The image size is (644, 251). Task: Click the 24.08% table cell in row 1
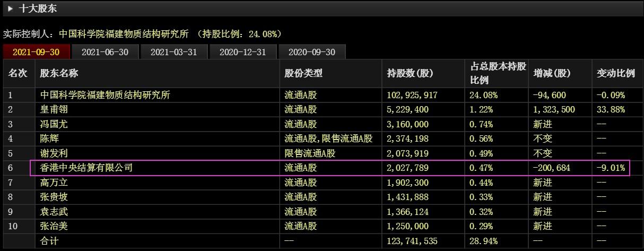click(484, 96)
